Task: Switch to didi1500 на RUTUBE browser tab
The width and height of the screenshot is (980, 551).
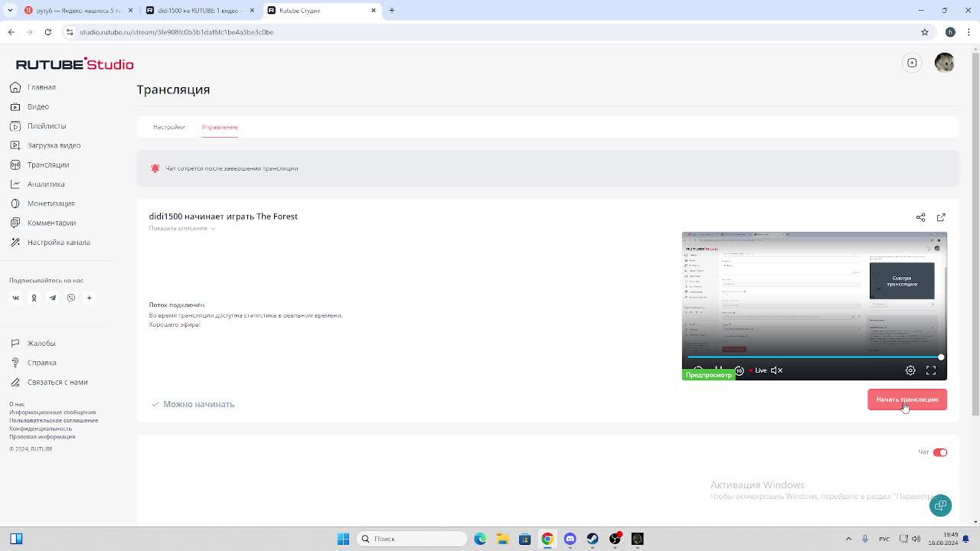Action: [x=199, y=11]
